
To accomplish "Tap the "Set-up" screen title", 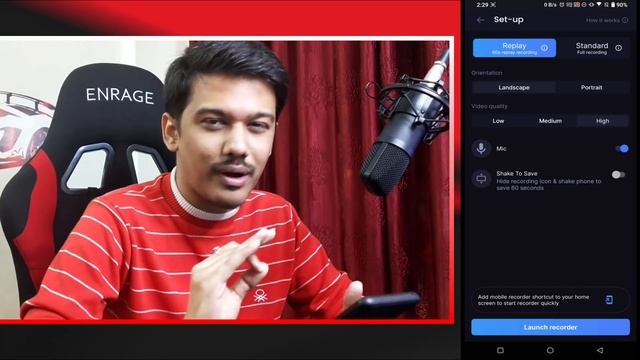I will [509, 20].
